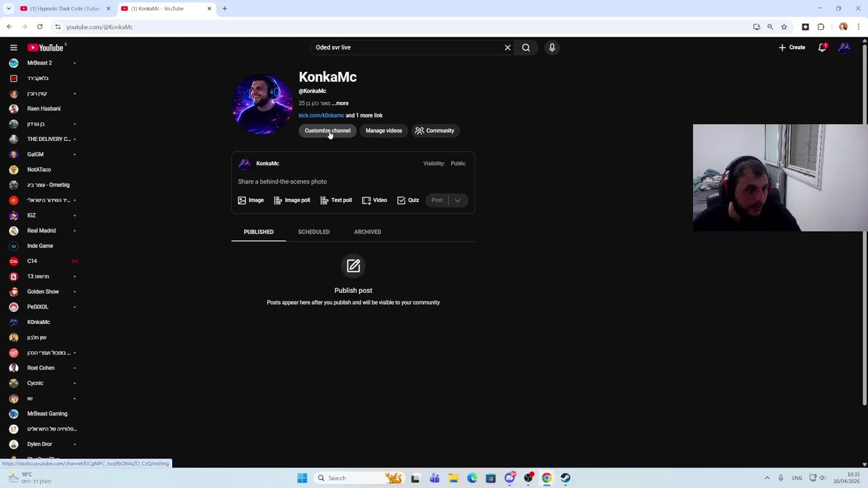Click Customize channel button

(x=328, y=131)
